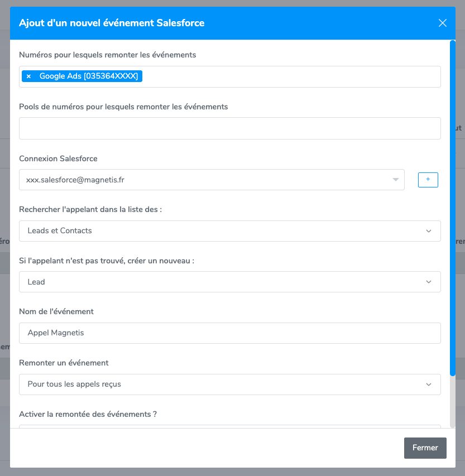Click the chevron on the 'Lead' selector
465x476 pixels.
(429, 282)
